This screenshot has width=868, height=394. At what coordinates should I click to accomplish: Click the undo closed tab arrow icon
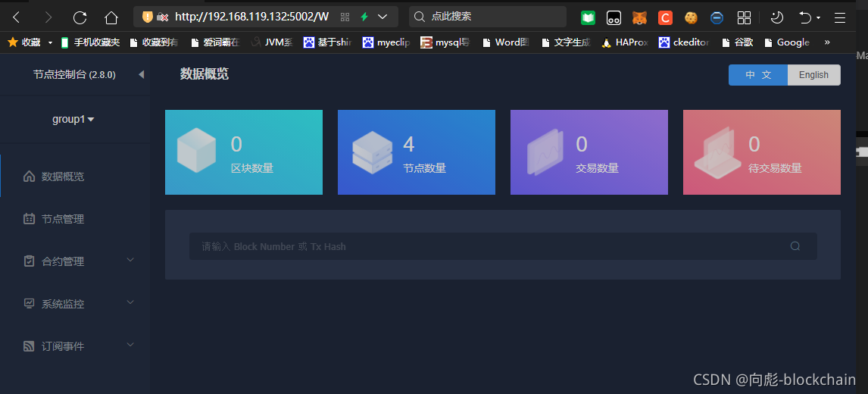[805, 17]
